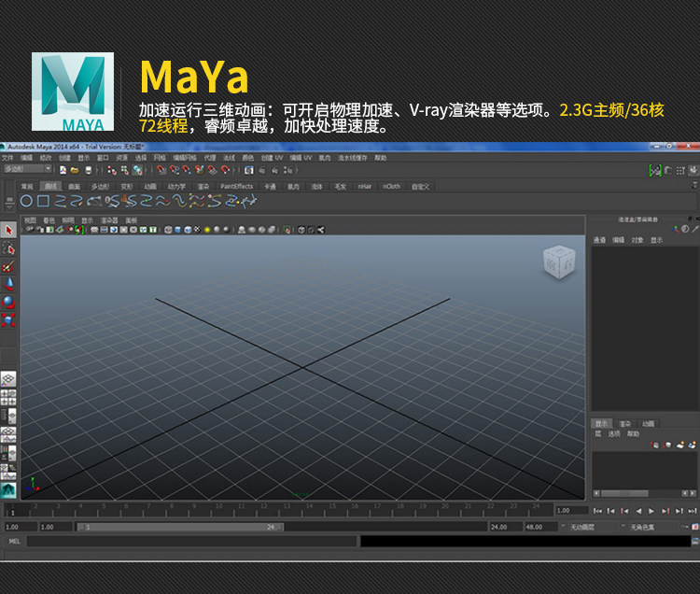
Task: Switch to single perspective view layout
Action: tap(8, 379)
